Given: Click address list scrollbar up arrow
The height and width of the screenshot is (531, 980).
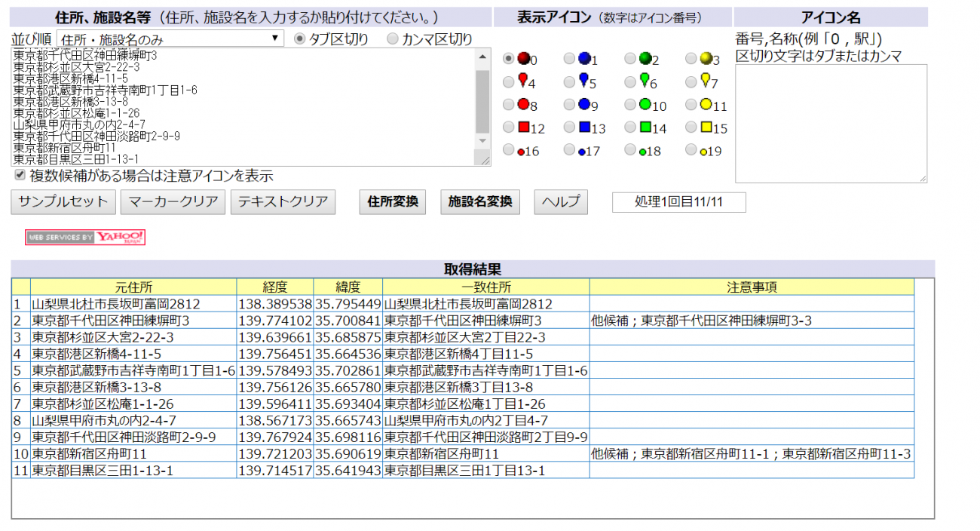Looking at the screenshot, I should point(483,57).
